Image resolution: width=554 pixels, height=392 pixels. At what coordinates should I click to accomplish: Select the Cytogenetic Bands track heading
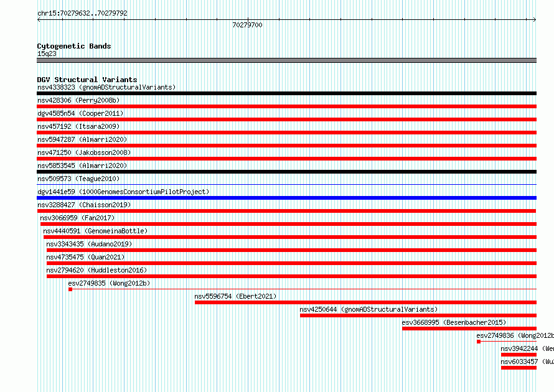74,46
